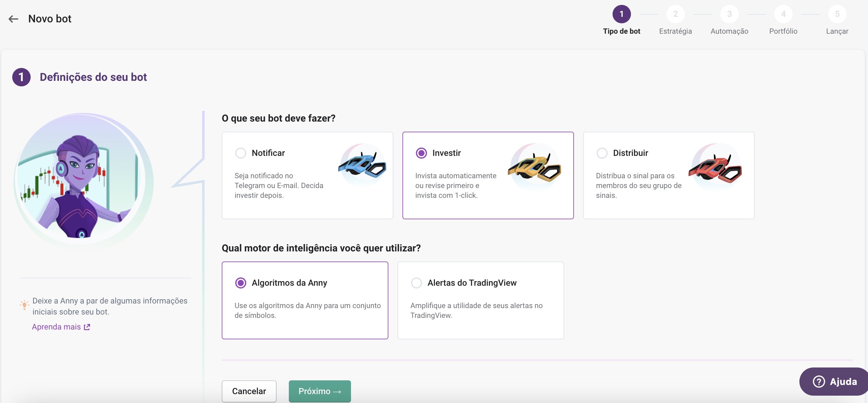
Task: Click the question mark icon in Ajuda
Action: point(819,382)
